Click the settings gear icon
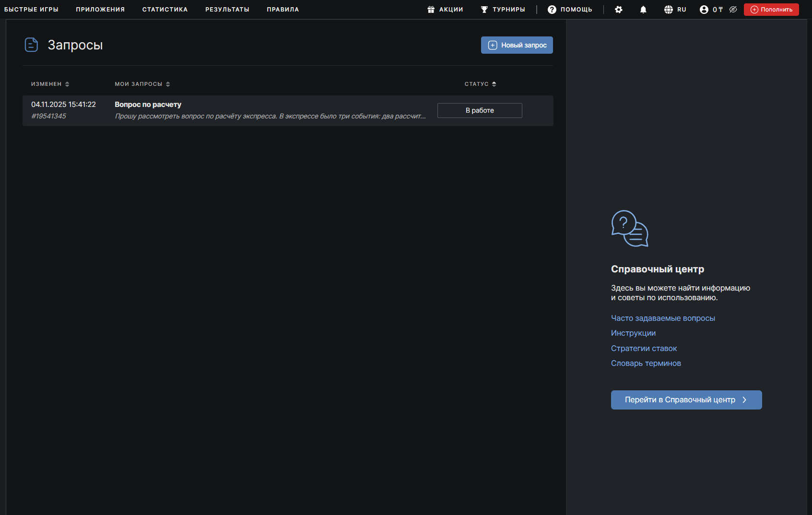 point(618,10)
